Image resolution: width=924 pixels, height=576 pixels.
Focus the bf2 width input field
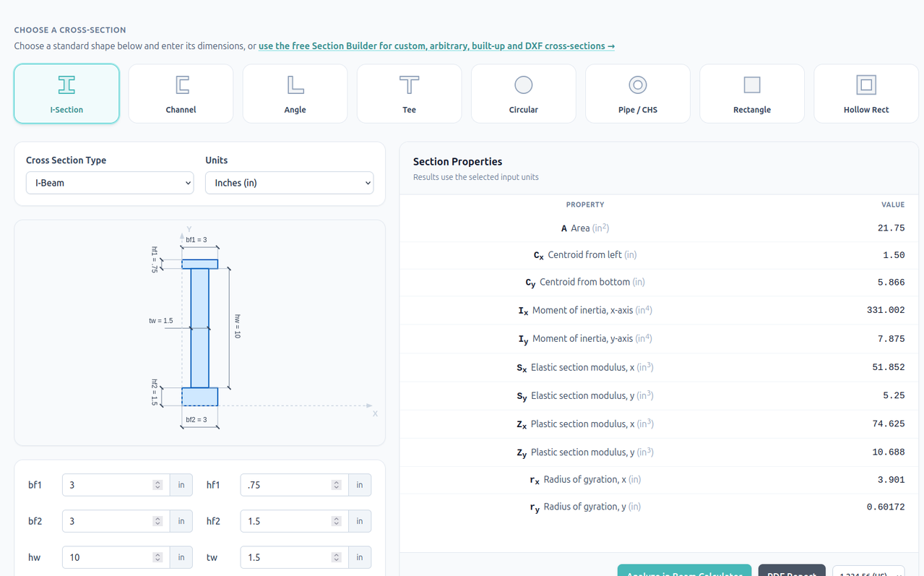coord(116,521)
